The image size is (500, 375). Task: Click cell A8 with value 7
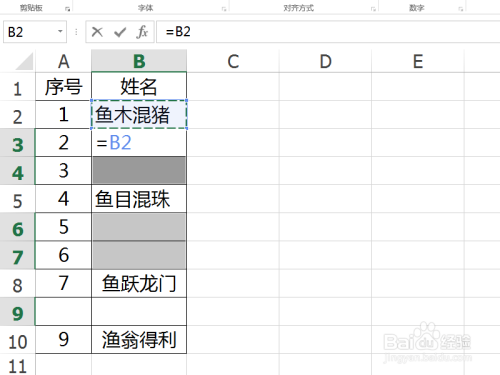tap(63, 283)
